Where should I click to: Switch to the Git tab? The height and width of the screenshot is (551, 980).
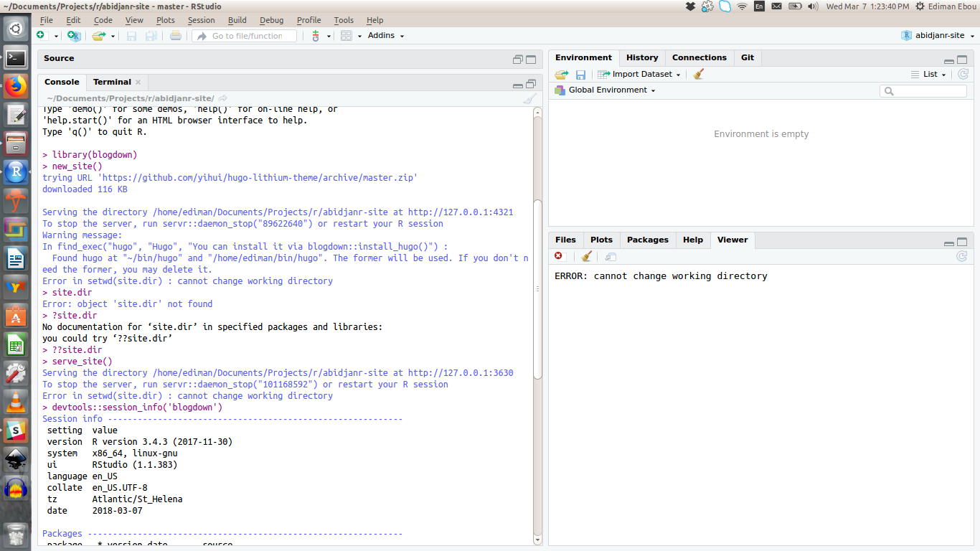748,57
